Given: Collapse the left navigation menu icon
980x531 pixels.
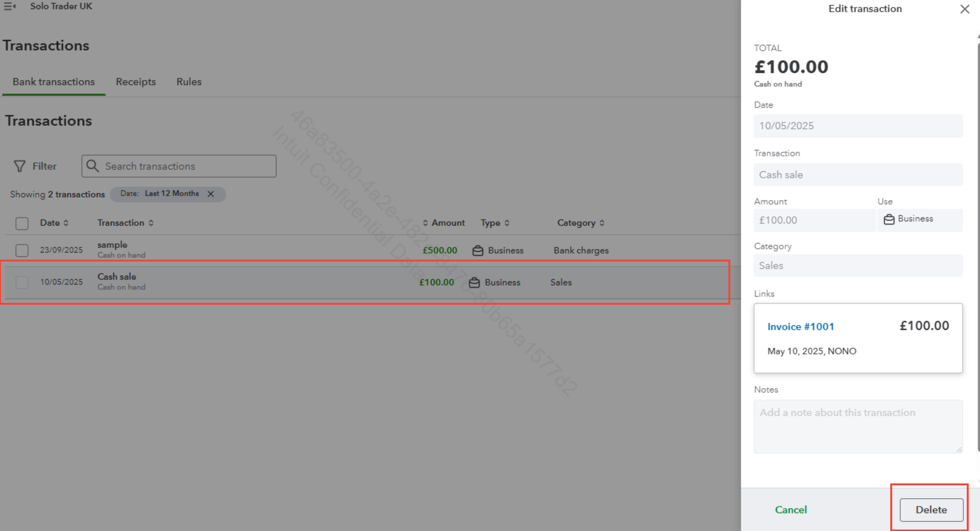Looking at the screenshot, I should pyautogui.click(x=10, y=6).
